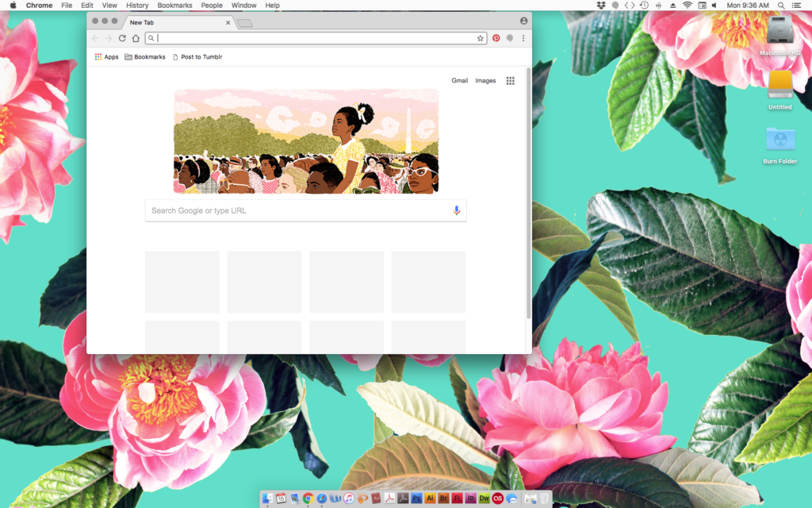The height and width of the screenshot is (508, 812).
Task: Open the View menu
Action: 109,6
